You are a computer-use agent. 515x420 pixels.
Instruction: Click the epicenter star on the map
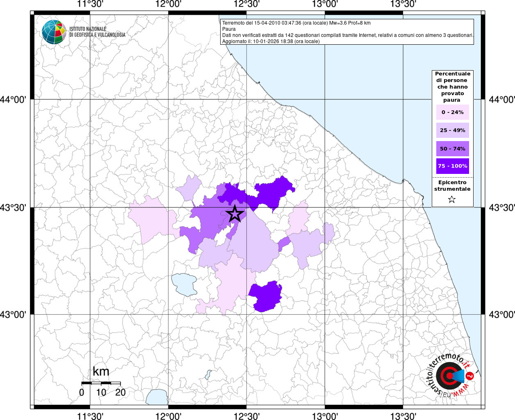(235, 214)
